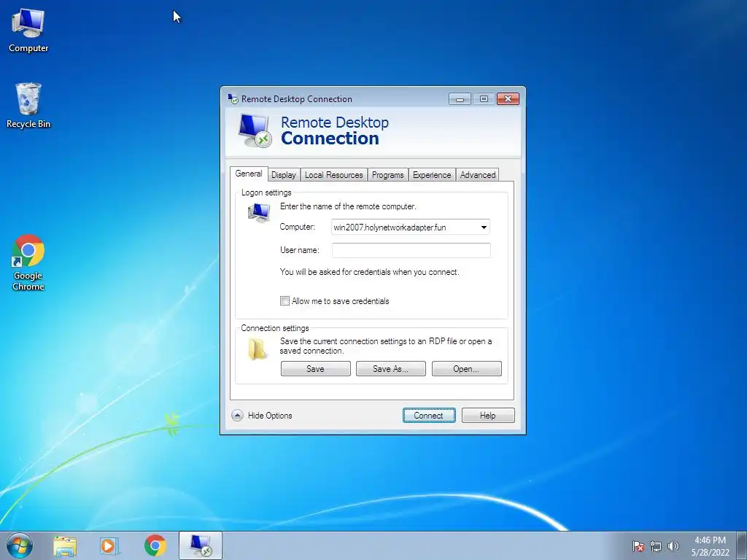Screen dimensions: 747x560
Task: Click the Help button
Action: point(488,415)
